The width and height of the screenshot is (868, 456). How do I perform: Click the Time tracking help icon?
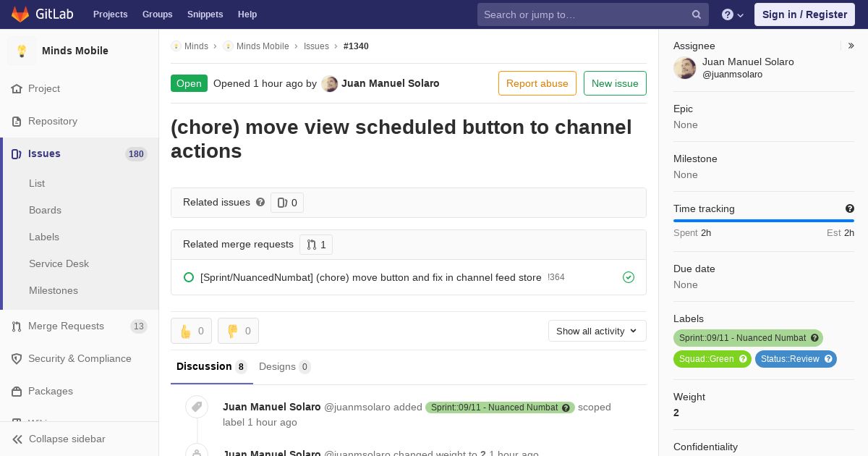[850, 208]
